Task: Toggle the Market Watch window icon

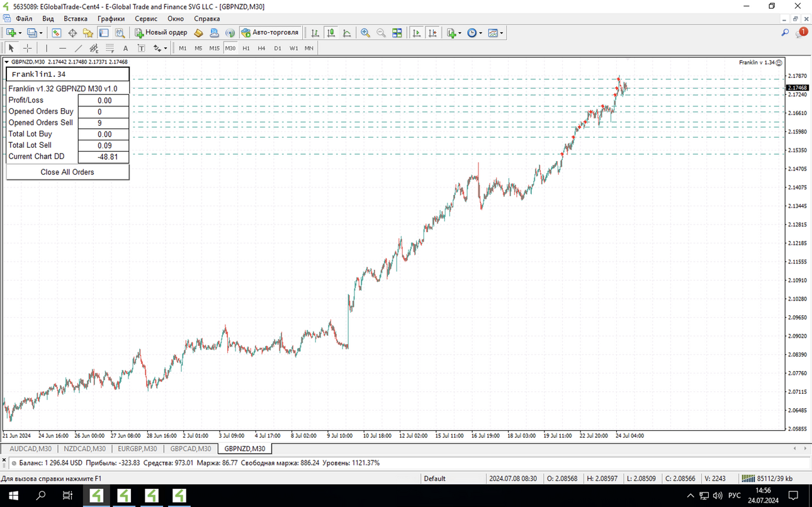Action: (x=57, y=33)
